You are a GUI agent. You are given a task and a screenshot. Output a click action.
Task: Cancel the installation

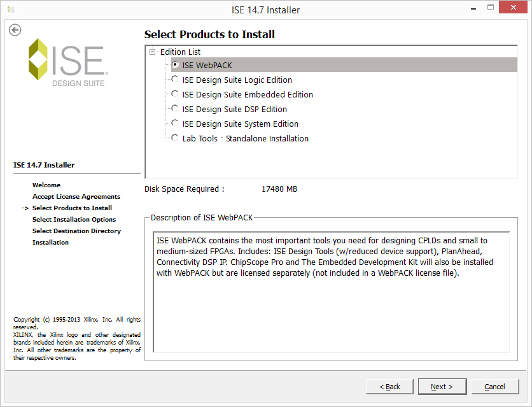point(494,387)
